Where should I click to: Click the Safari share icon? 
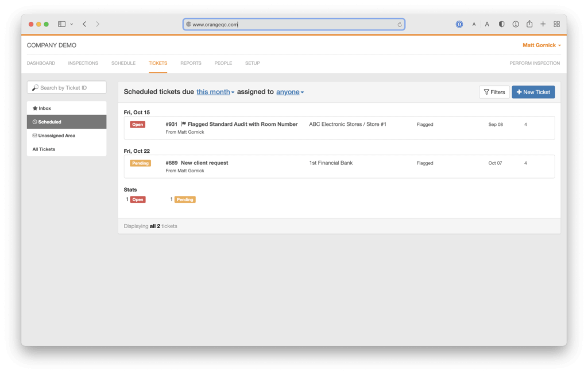point(529,24)
